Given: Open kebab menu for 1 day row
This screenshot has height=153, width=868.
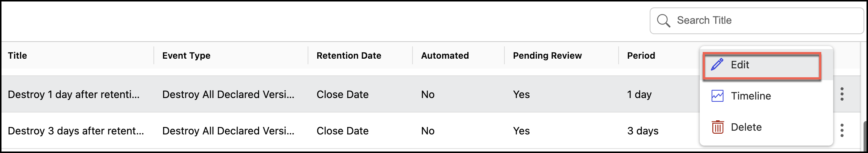Looking at the screenshot, I should [842, 94].
